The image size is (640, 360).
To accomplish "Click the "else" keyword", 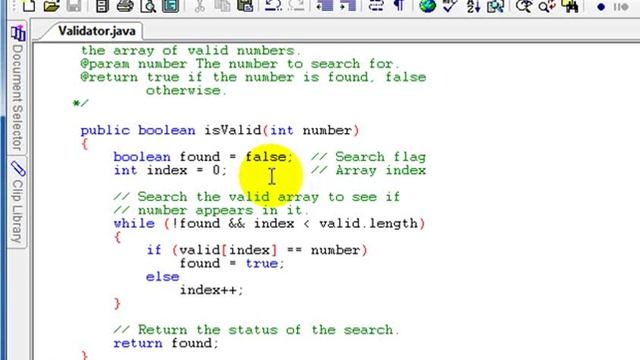I will click(x=162, y=277).
